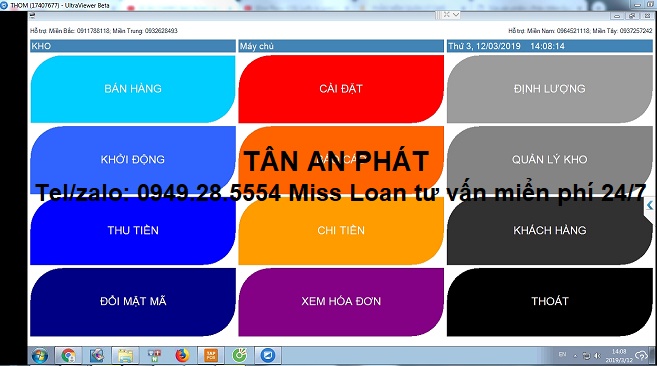Click the volume icon in system tray

click(597, 356)
